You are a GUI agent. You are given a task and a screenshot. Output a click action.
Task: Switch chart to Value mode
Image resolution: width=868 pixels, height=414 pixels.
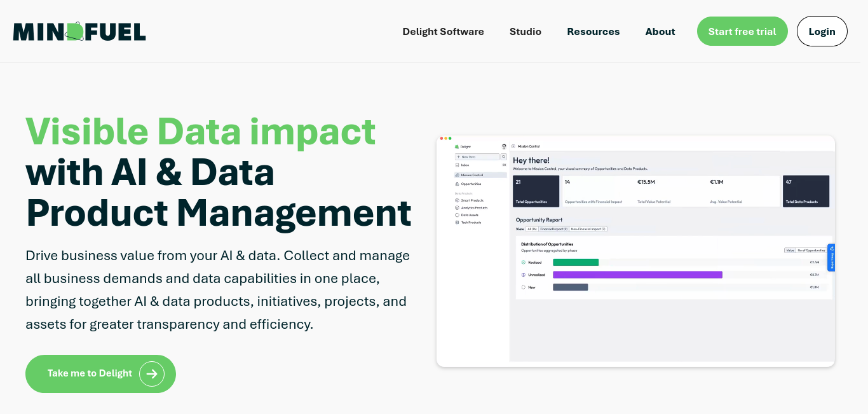coord(790,251)
